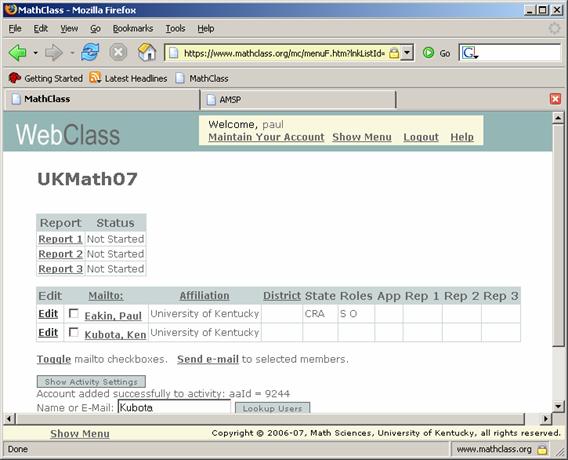This screenshot has width=568, height=460.
Task: Minimize the Firefox window
Action: tap(530, 10)
